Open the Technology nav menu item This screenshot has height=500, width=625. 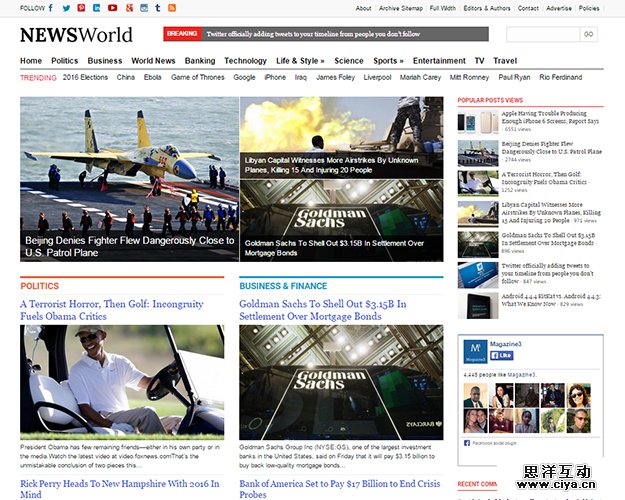[x=245, y=61]
